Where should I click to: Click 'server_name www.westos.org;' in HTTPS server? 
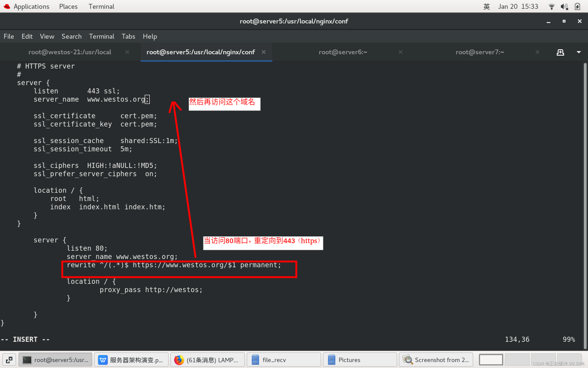tap(91, 99)
